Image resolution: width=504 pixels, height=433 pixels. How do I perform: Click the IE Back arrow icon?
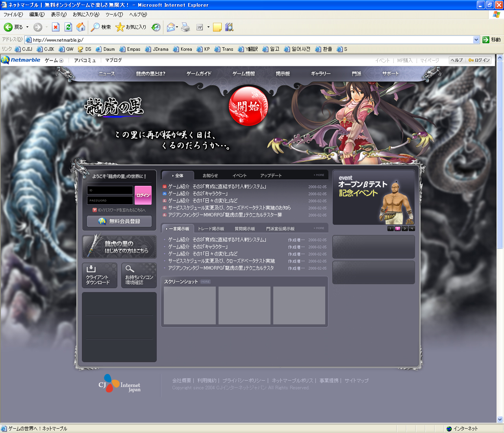click(8, 27)
